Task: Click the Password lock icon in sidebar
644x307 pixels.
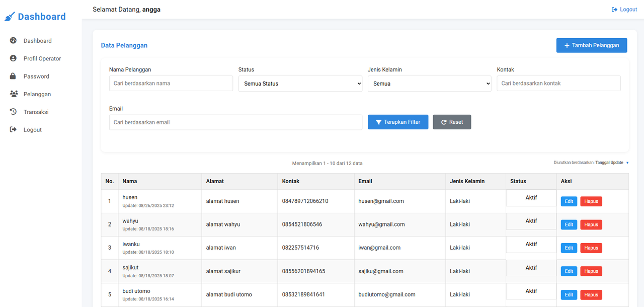Action: 14,76
